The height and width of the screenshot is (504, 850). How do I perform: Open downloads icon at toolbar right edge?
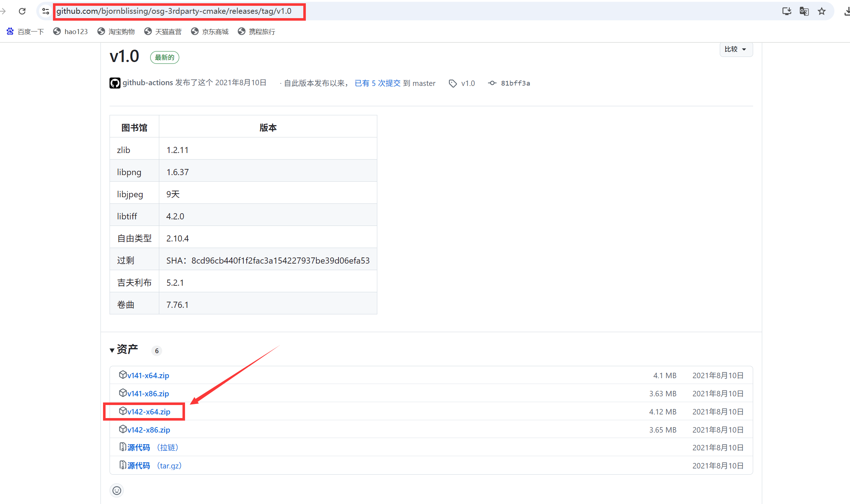click(847, 11)
